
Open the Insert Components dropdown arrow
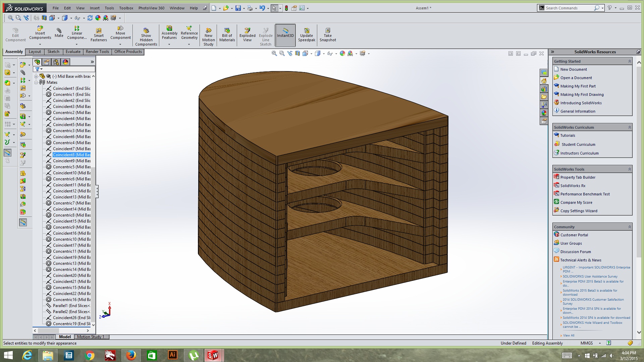(x=40, y=44)
